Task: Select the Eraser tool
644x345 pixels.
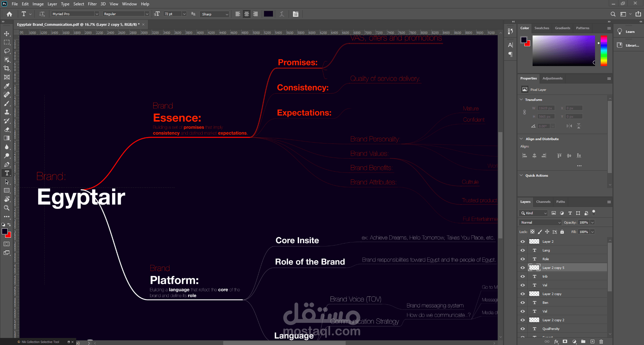Action: pyautogui.click(x=7, y=129)
